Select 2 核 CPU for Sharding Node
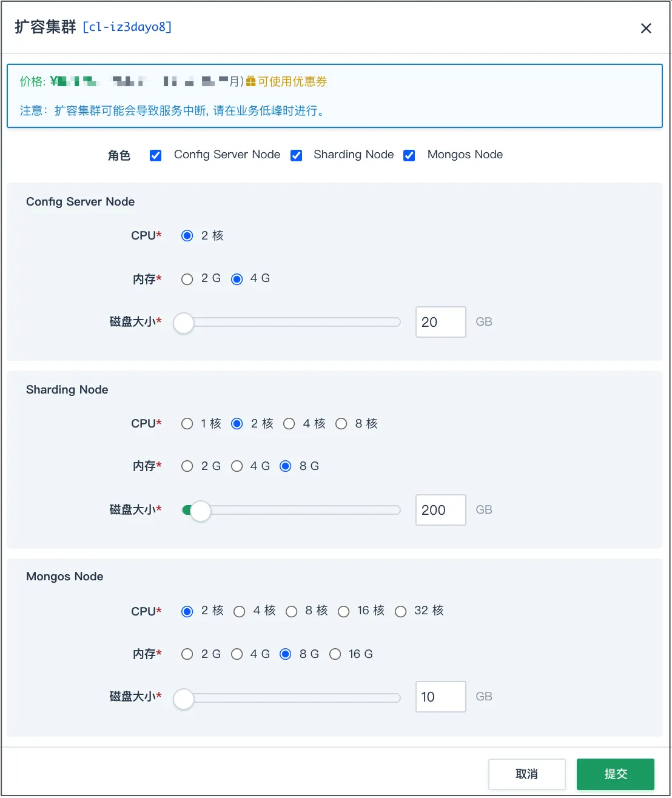Image resolution: width=672 pixels, height=798 pixels. pyautogui.click(x=237, y=424)
